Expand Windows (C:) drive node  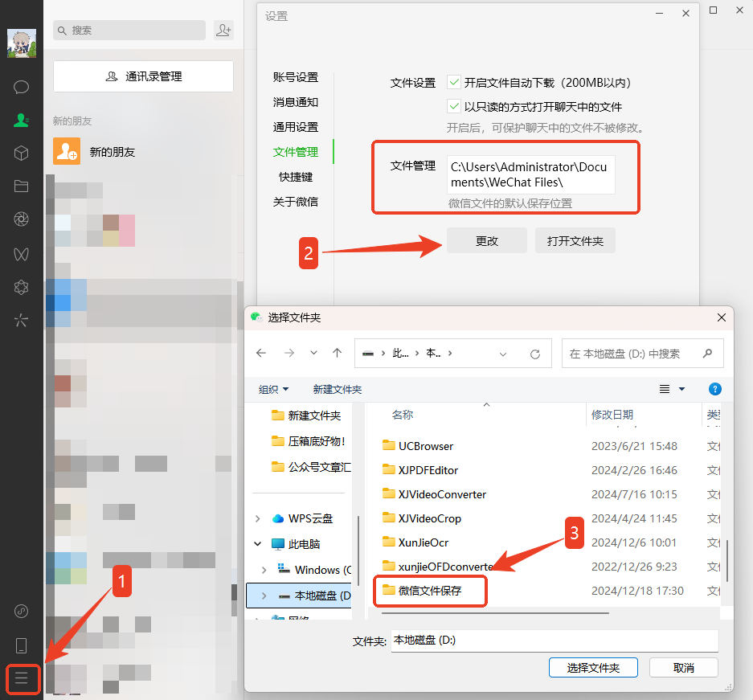[x=264, y=570]
